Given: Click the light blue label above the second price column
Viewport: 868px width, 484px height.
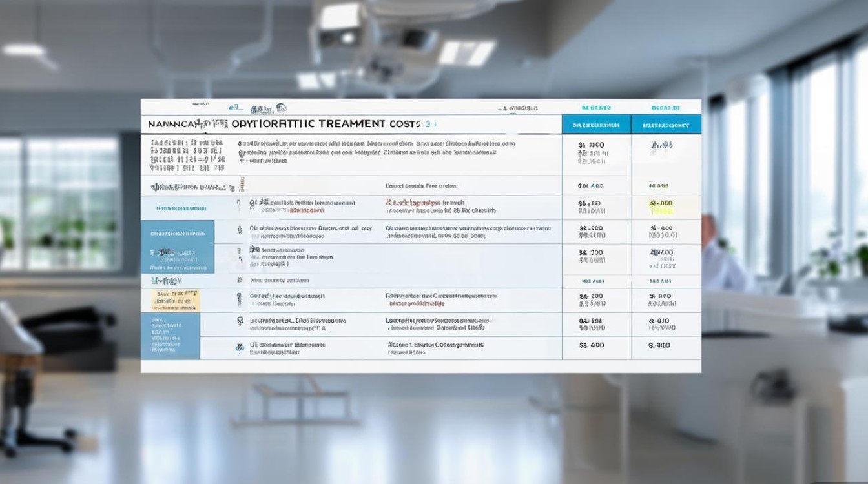Looking at the screenshot, I should 665,108.
